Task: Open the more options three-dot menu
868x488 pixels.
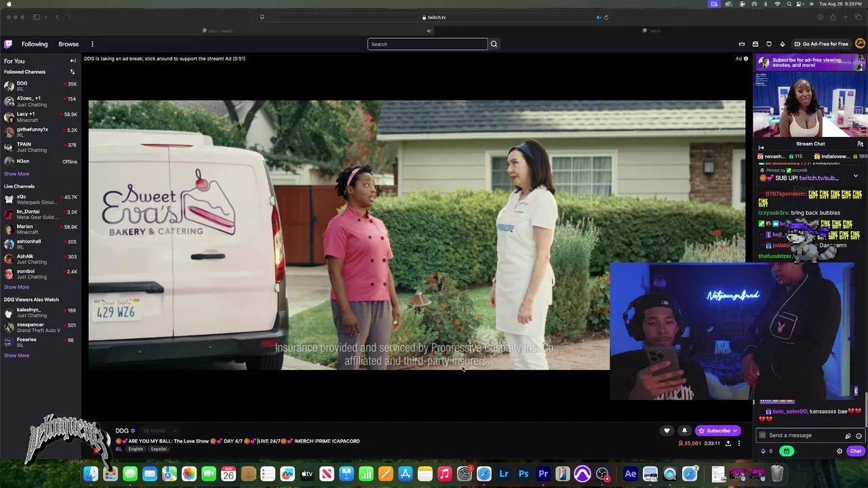Action: 92,44
